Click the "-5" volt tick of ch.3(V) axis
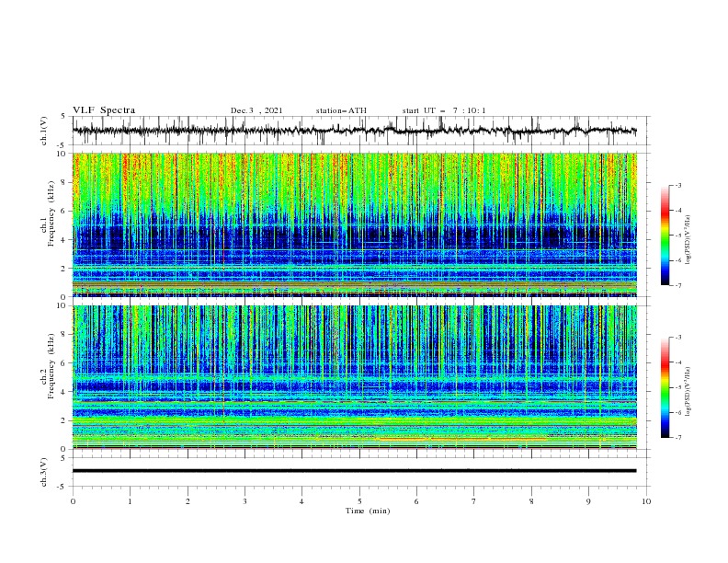This screenshot has width=728, height=563. coord(63,487)
